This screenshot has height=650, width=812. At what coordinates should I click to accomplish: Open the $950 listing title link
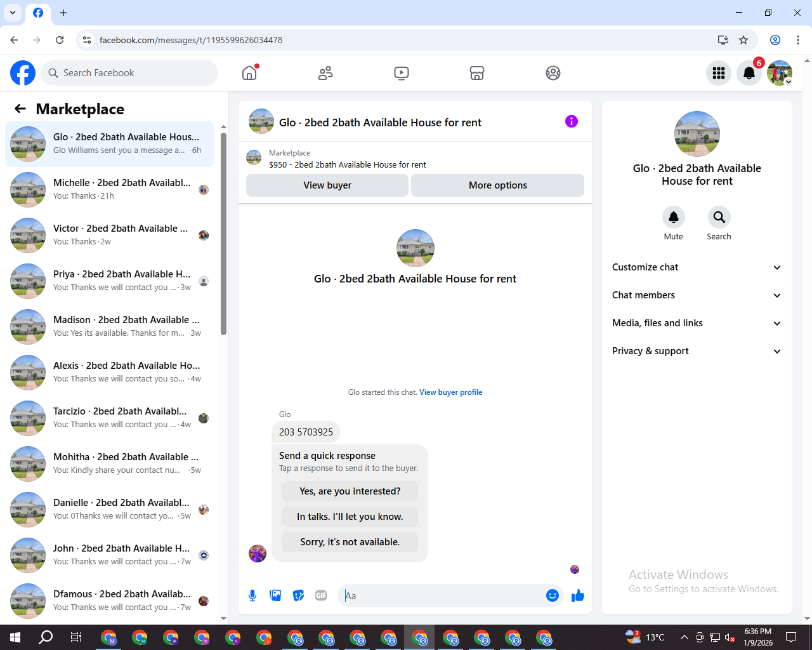(348, 164)
